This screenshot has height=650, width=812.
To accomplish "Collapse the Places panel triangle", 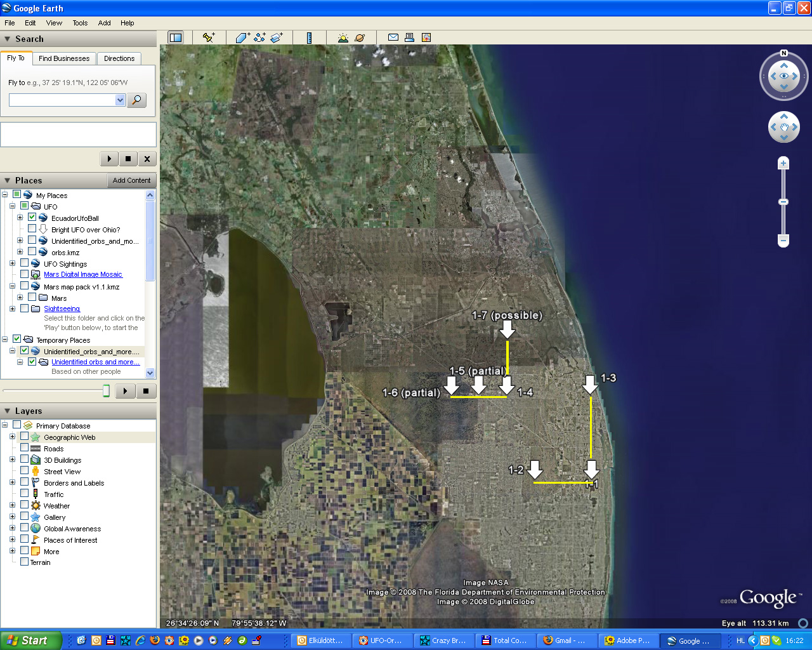I will pos(8,180).
